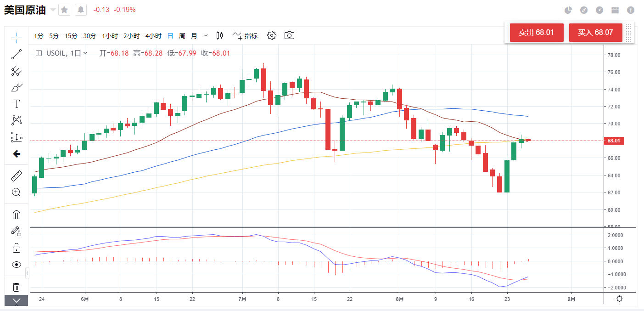This screenshot has width=644, height=311.
Task: Toggle magnet mode for drawings
Action: 17,215
